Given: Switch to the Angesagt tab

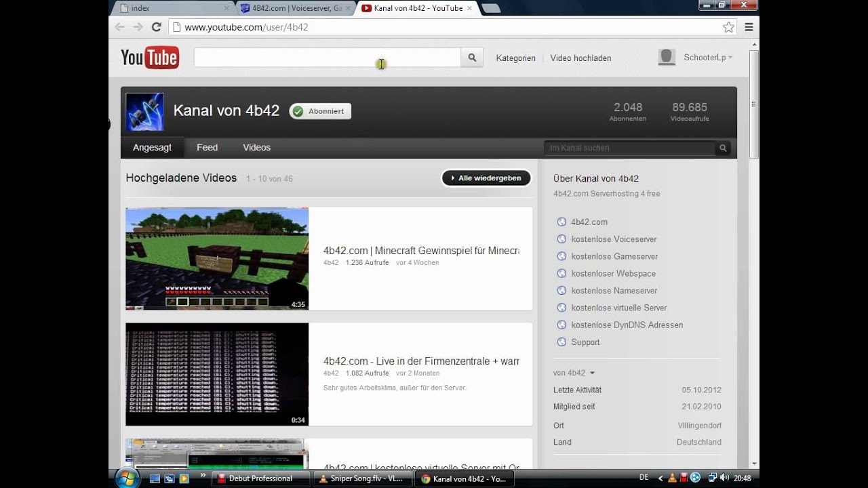Looking at the screenshot, I should pyautogui.click(x=152, y=148).
